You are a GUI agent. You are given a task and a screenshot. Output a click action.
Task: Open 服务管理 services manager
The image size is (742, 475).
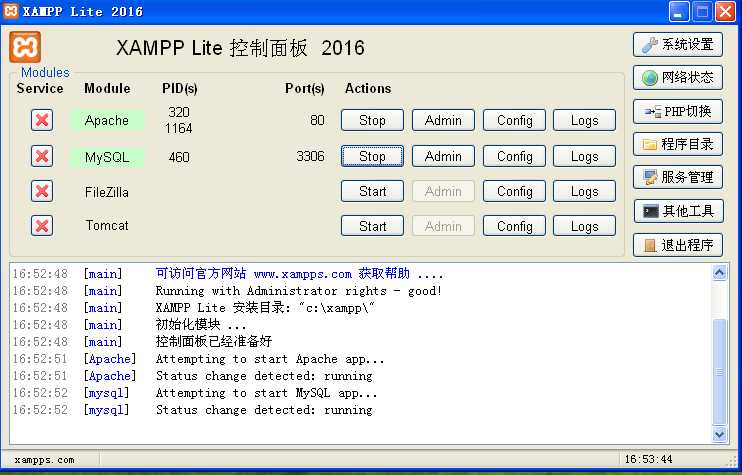click(x=678, y=177)
